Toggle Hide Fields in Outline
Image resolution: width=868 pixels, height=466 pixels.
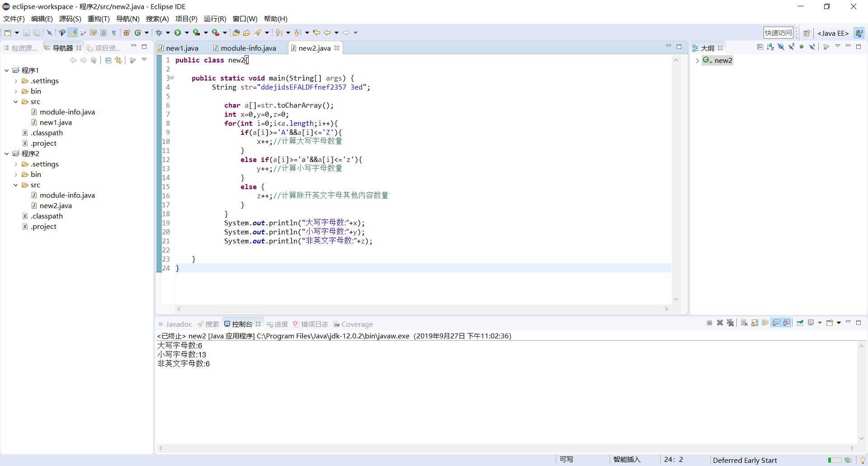click(x=781, y=47)
